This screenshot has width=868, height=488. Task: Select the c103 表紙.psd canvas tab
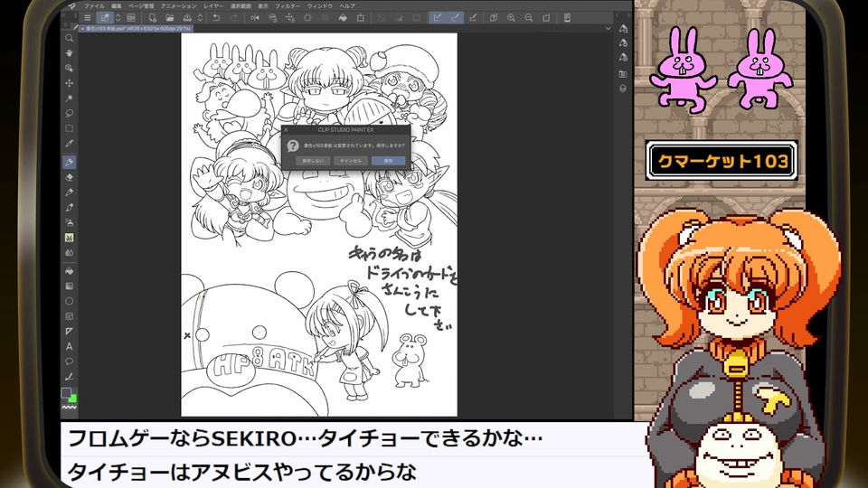137,28
